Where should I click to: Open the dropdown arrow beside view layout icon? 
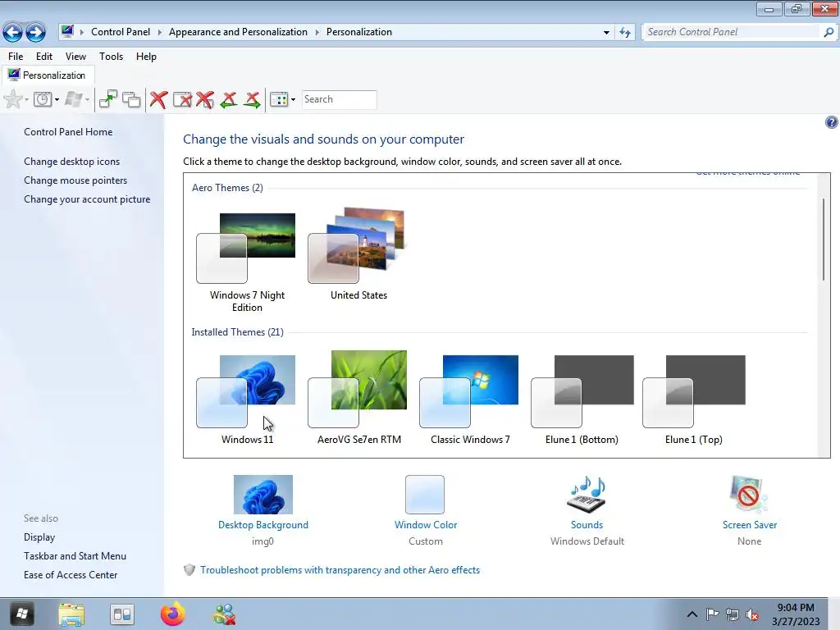point(293,99)
